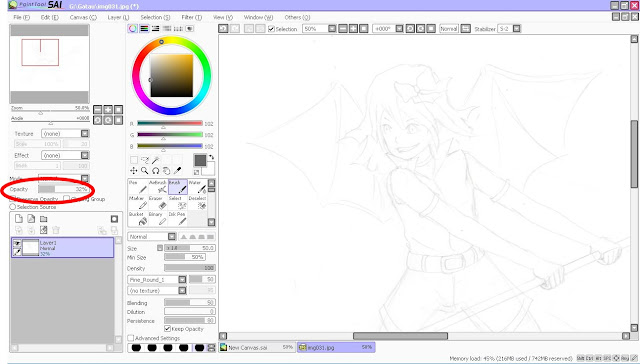
Task: Adjust the layer Opacity slider
Action: pyautogui.click(x=63, y=189)
